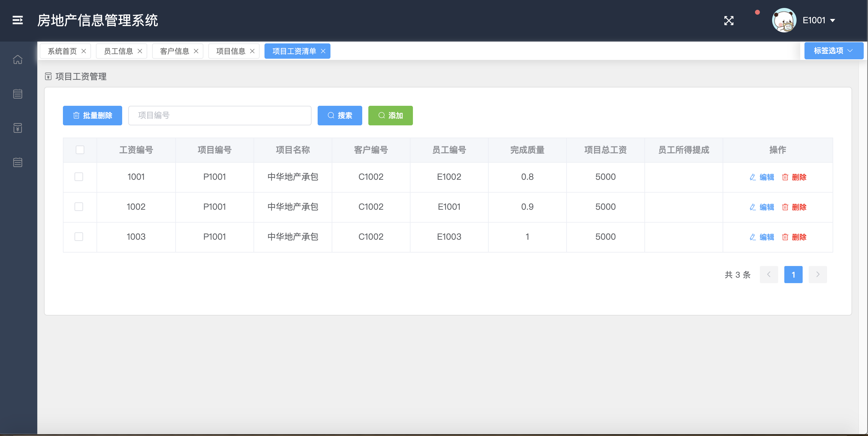This screenshot has width=868, height=436.
Task: Check the select-all checkbox in the table header
Action: [x=80, y=150]
